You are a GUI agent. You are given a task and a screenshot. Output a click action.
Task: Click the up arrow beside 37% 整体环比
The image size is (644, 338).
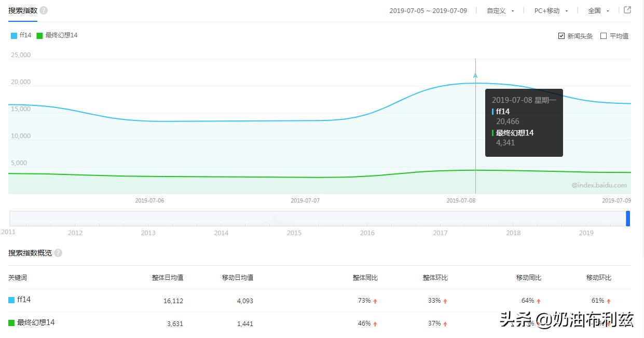(445, 323)
